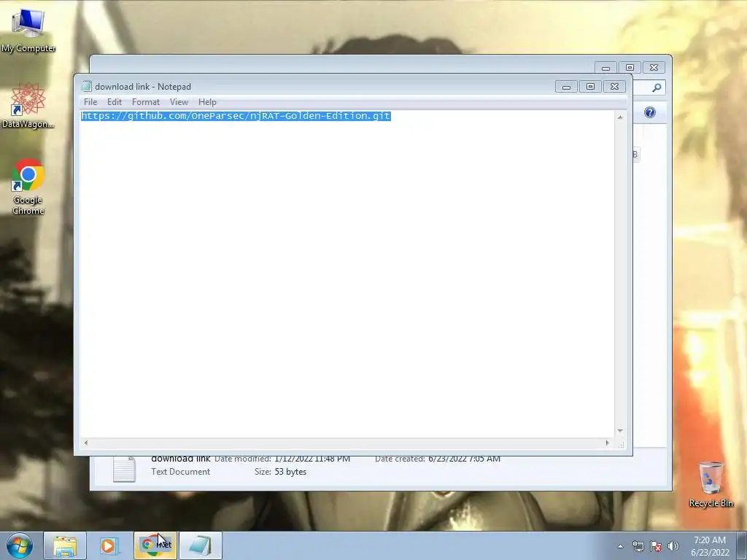Maximize the Notepad window

coord(590,87)
